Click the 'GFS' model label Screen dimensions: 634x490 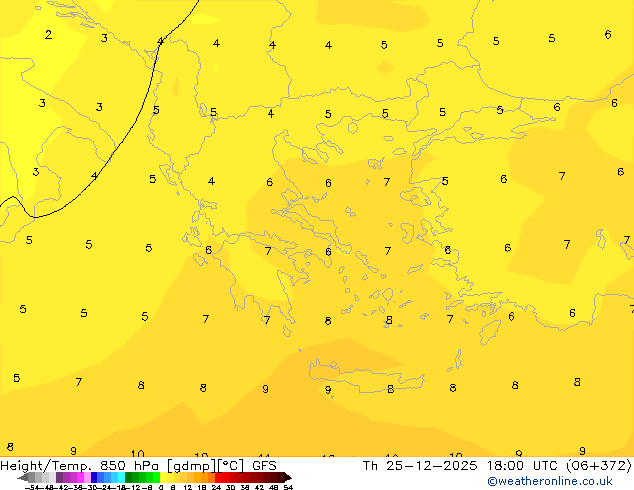point(264,466)
